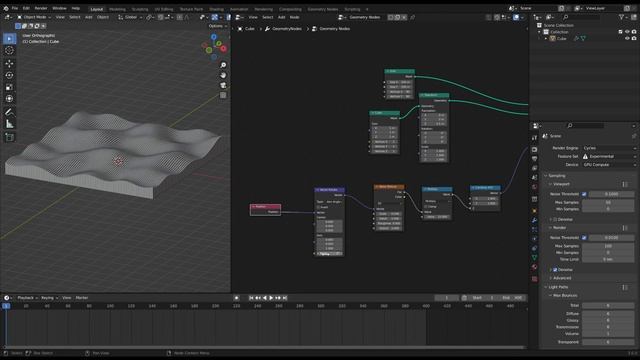This screenshot has width=640, height=360.
Task: Open the Material properties tab icon
Action: (534, 267)
